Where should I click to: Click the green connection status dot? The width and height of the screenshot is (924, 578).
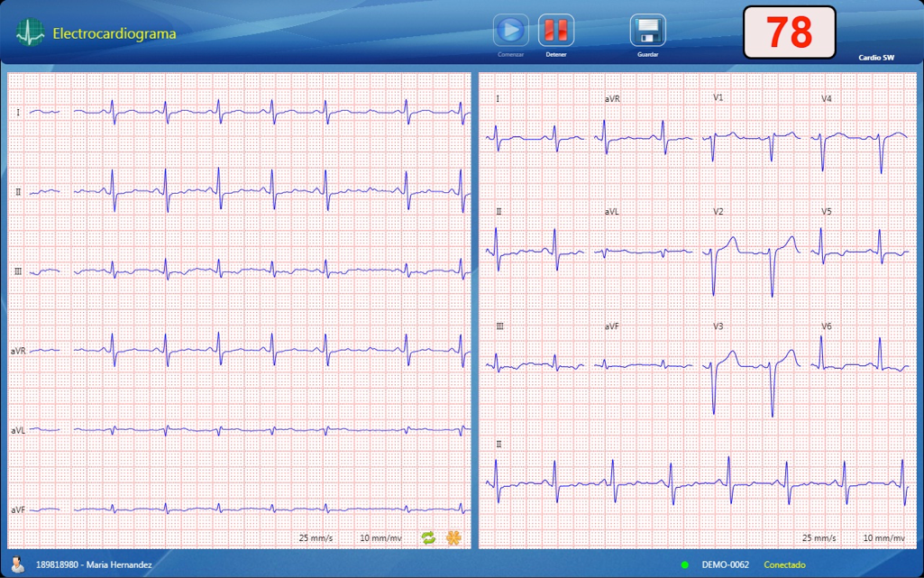(x=684, y=565)
